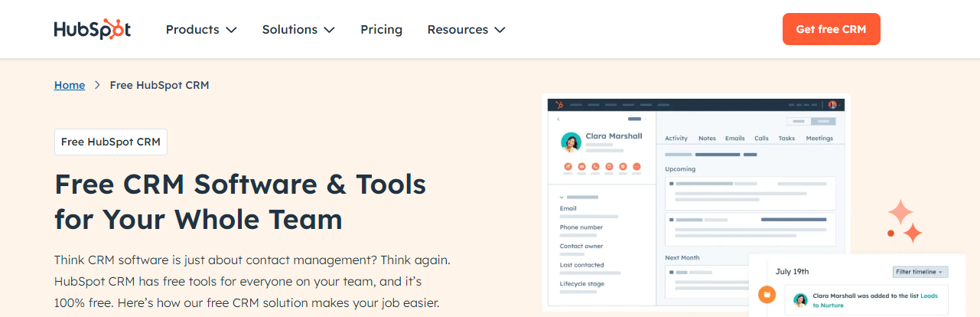Click the 'Upcoming' section label
This screenshot has height=317, width=980.
click(680, 169)
